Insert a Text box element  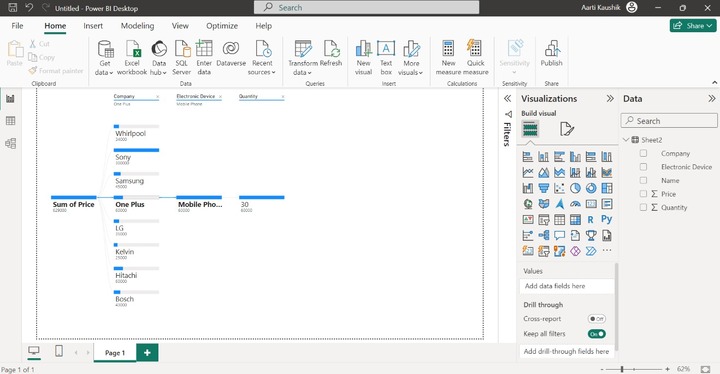tap(386, 58)
